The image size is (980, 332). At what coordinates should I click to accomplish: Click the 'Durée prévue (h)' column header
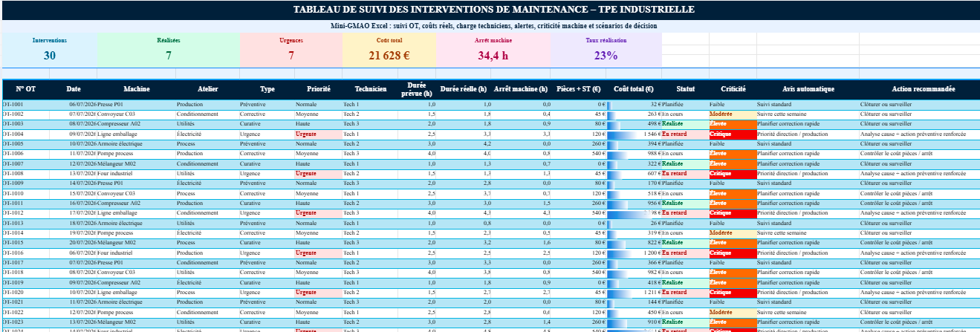coord(418,89)
